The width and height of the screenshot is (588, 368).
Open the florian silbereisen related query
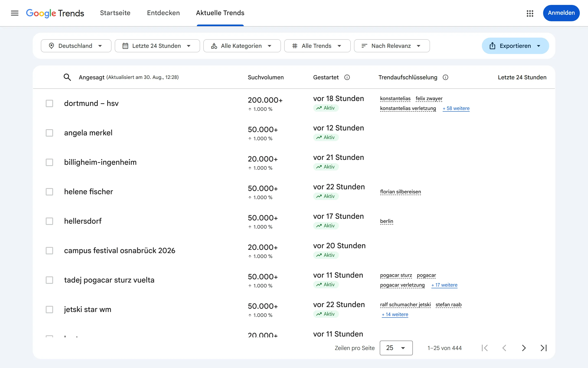tap(400, 192)
